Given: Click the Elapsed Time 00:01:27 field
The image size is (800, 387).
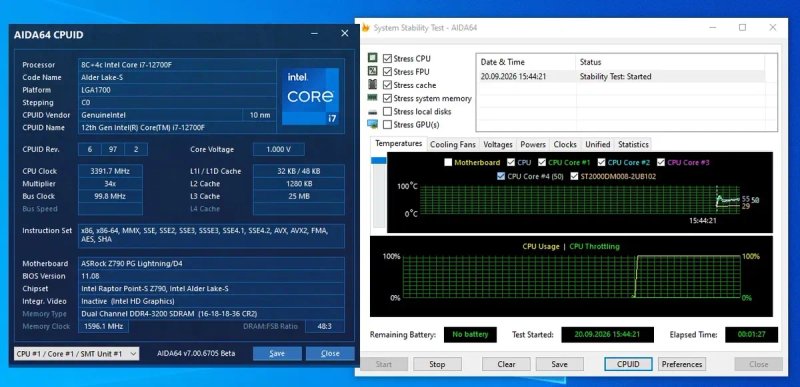Looking at the screenshot, I should click(x=752, y=334).
